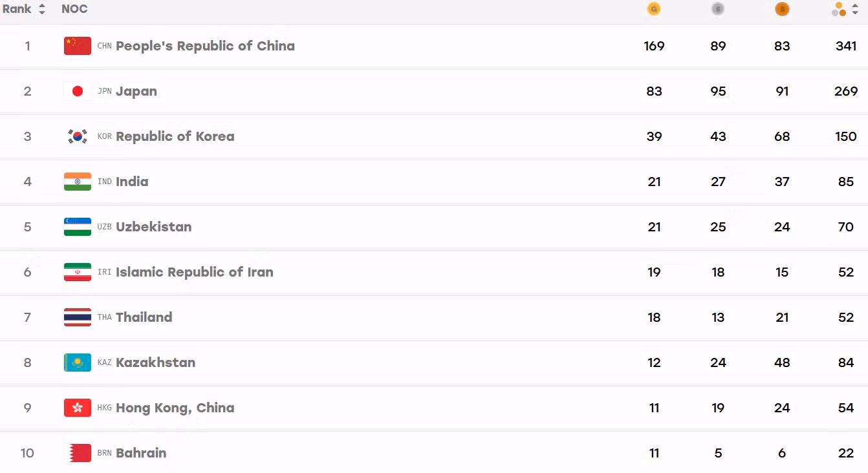868x473 pixels.
Task: Click the Kazakhstan flag icon
Action: tap(78, 363)
